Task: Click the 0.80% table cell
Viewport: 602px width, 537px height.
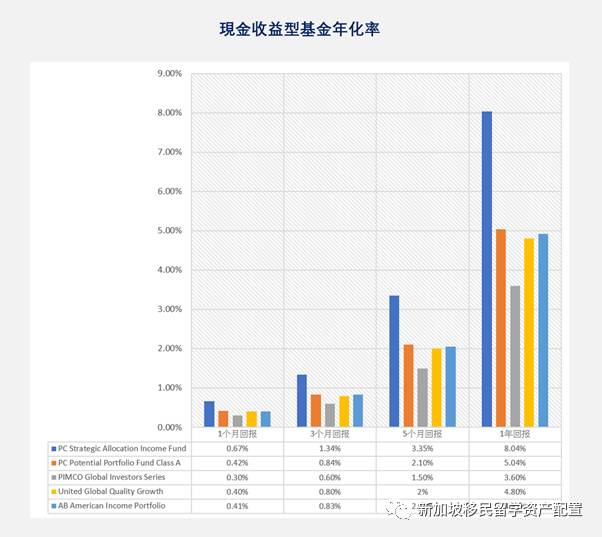Action: [x=330, y=492]
